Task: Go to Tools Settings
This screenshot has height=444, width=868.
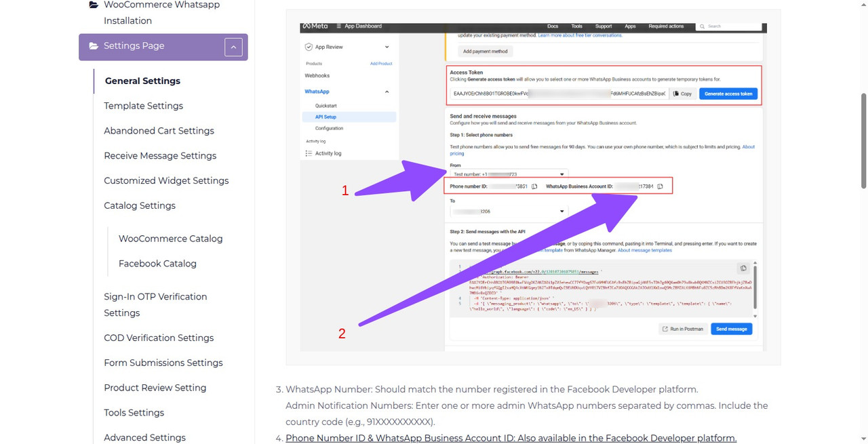Action: [x=134, y=413]
